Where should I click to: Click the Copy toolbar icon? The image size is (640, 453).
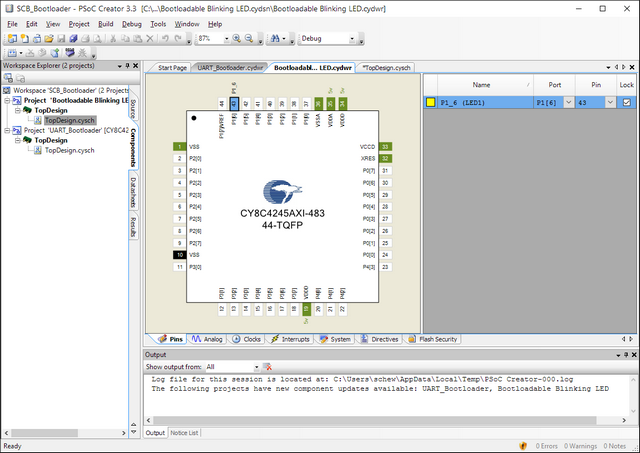[125, 38]
